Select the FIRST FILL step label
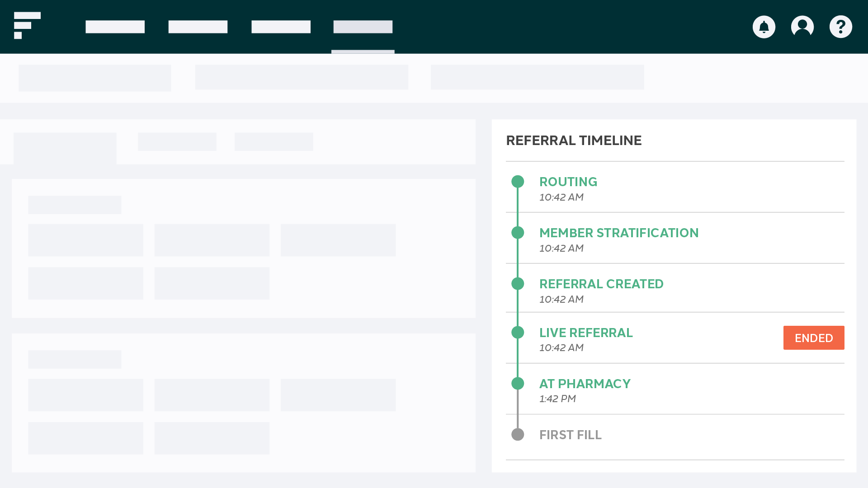Viewport: 868px width, 488px height. (x=571, y=435)
